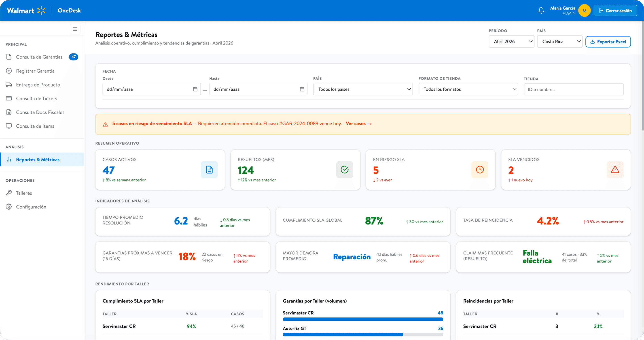Click the Reportes & Métricas bar chart icon
This screenshot has height=340, width=644.
coord(9,159)
